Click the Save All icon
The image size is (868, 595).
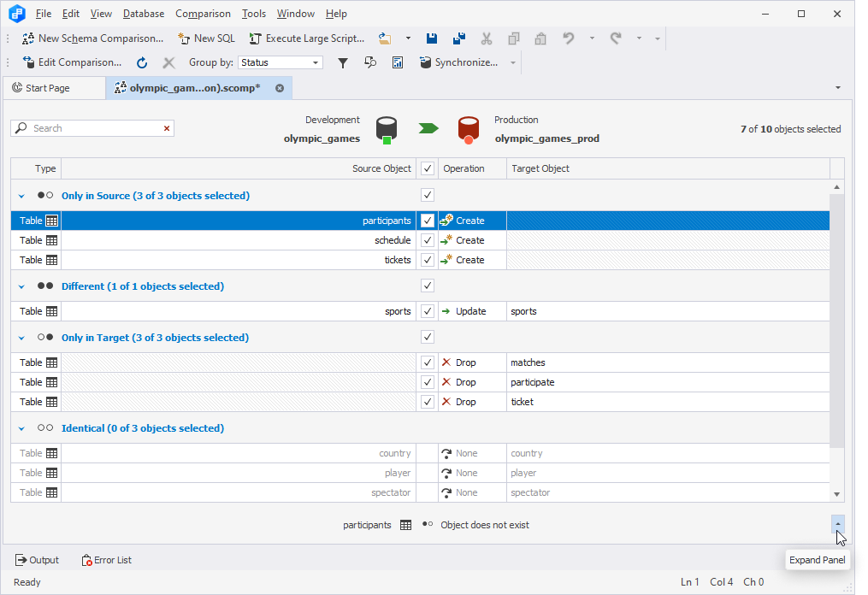(459, 38)
